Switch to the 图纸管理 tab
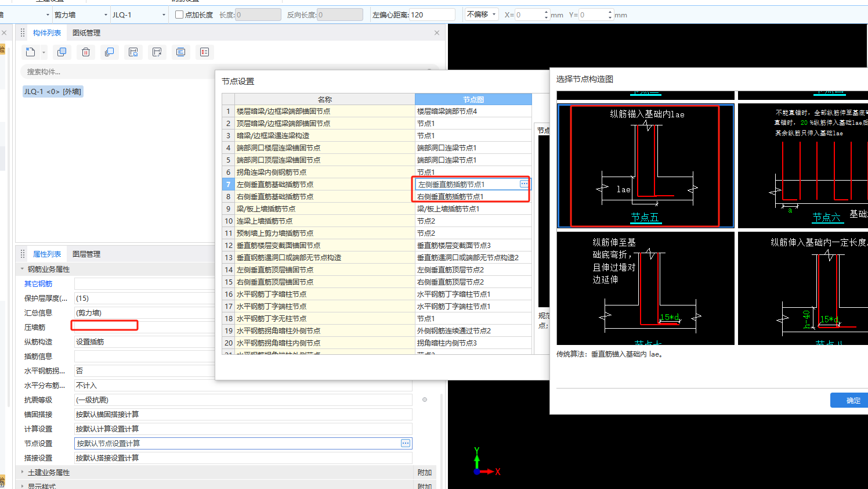The width and height of the screenshot is (868, 489). click(x=86, y=33)
